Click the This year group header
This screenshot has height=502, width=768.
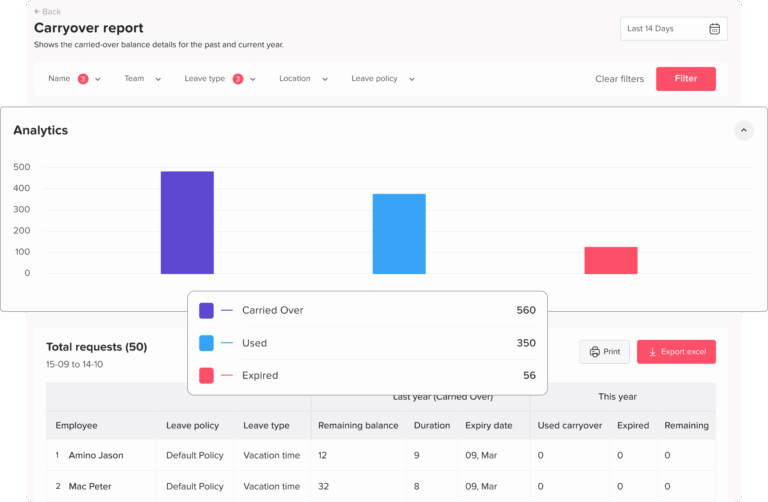[617, 397]
